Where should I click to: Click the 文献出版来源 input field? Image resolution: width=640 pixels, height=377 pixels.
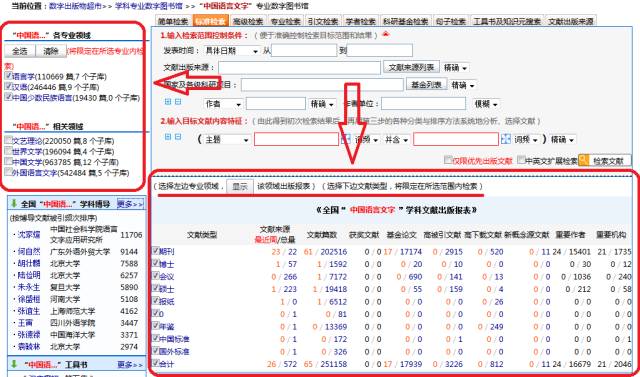299,68
